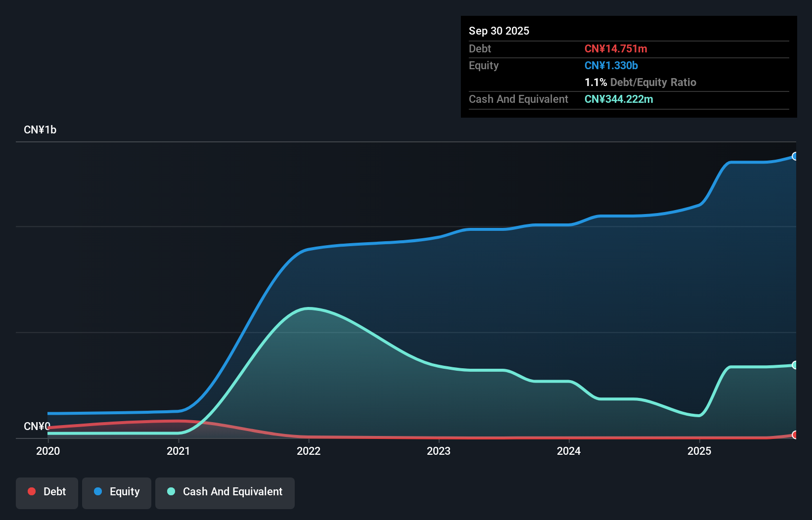
Task: Click the blue Equity legend dot
Action: click(x=98, y=491)
